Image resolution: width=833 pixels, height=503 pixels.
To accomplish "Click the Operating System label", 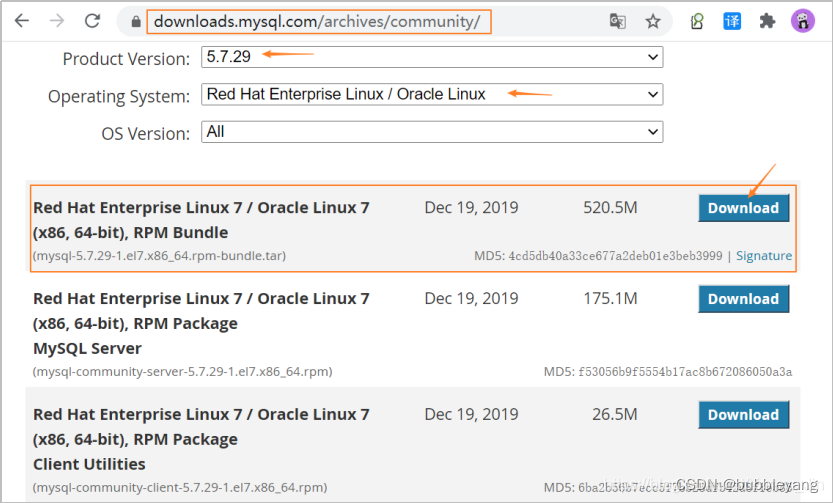I will click(x=118, y=97).
